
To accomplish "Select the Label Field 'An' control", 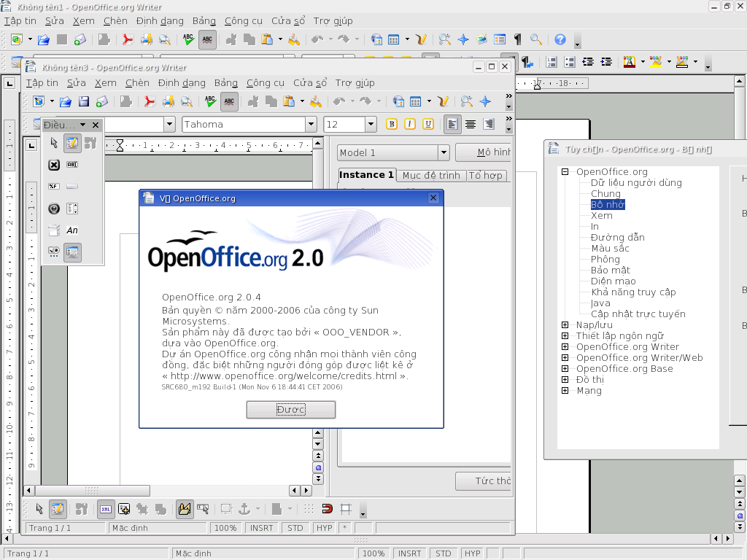I will coord(72,230).
